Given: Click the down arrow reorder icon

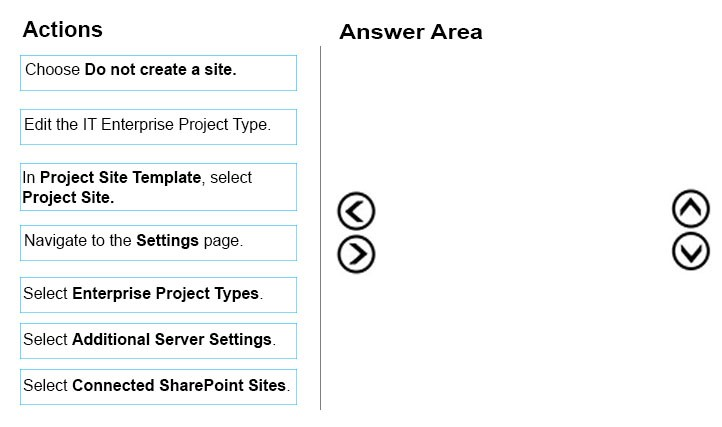Looking at the screenshot, I should [690, 251].
